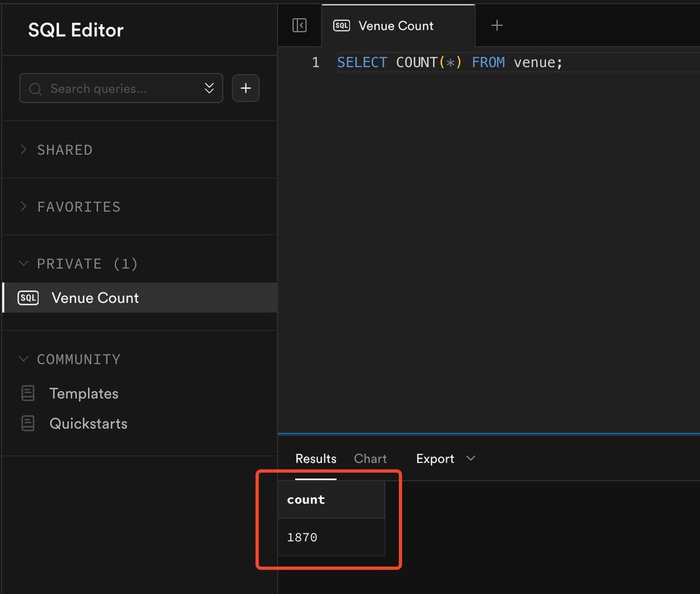Click the word venue in the query
Viewport: 700px width, 594px height.
[x=534, y=62]
